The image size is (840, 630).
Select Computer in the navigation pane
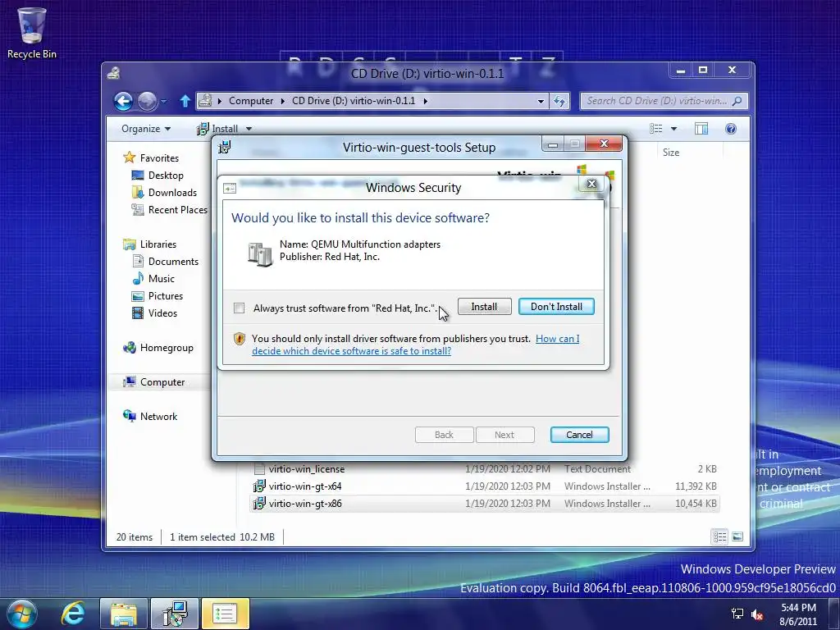tap(162, 382)
